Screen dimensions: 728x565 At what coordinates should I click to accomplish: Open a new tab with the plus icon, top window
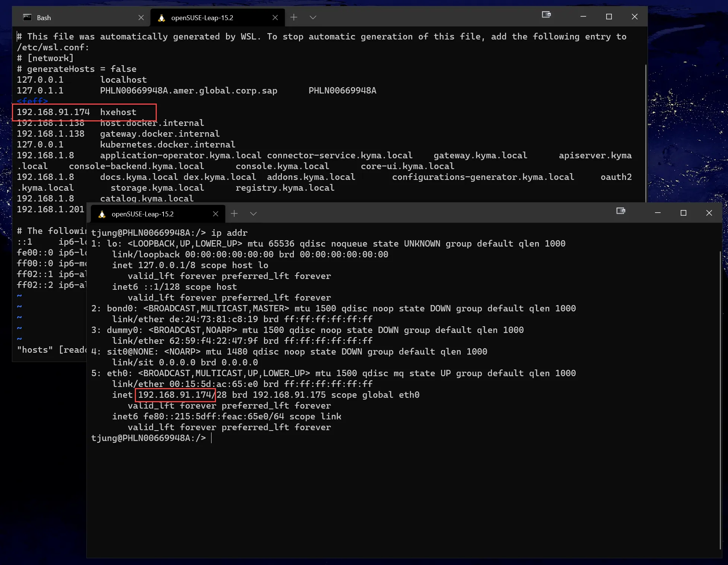pos(294,17)
